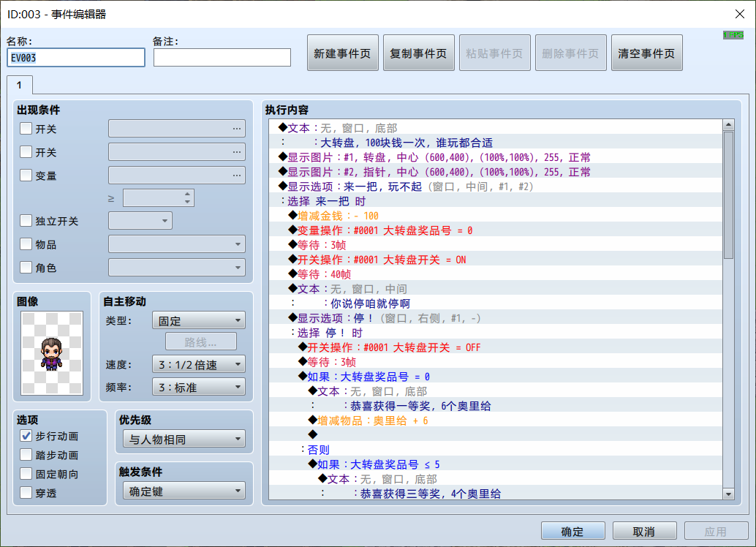
Task: Select the 否则 branch line
Action: (496, 450)
